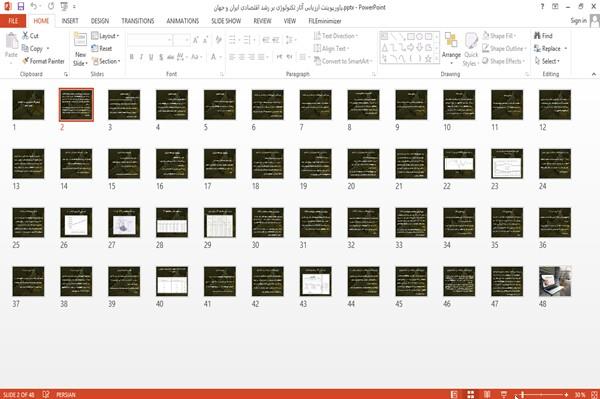Click the zoom slider in status bar
The height and width of the screenshot is (399, 600).
point(542,394)
